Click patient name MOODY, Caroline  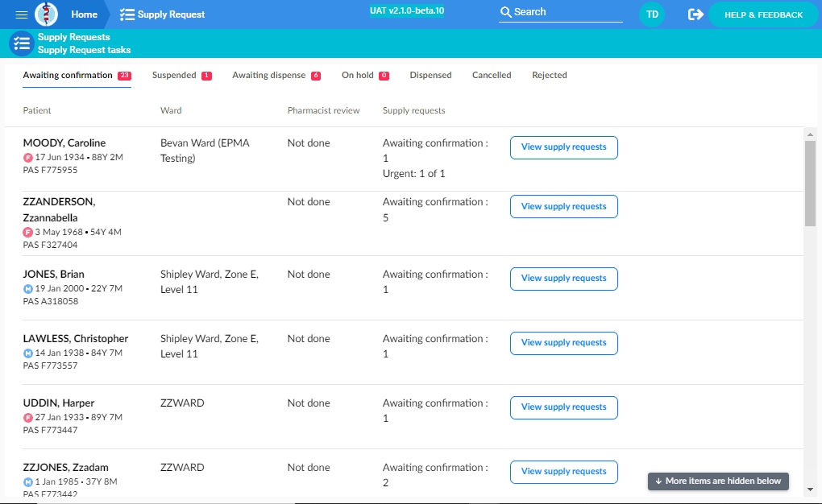64,143
